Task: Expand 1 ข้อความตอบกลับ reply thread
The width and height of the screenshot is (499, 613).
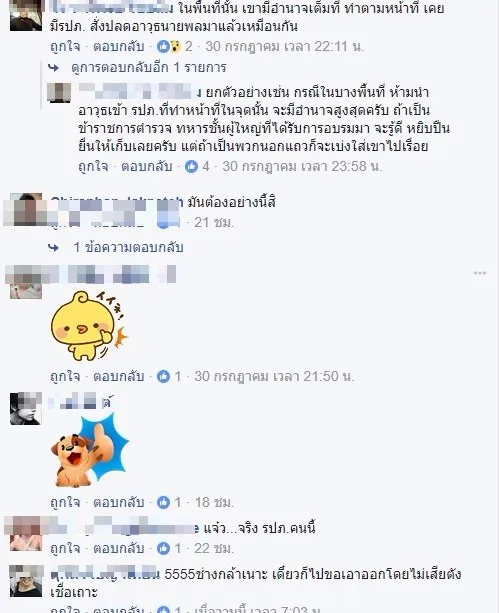Action: [x=128, y=247]
